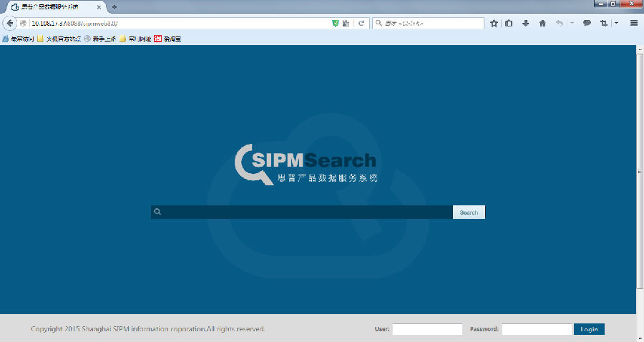Click the chat bubble toolbar icon
The image size is (644, 342).
click(587, 24)
